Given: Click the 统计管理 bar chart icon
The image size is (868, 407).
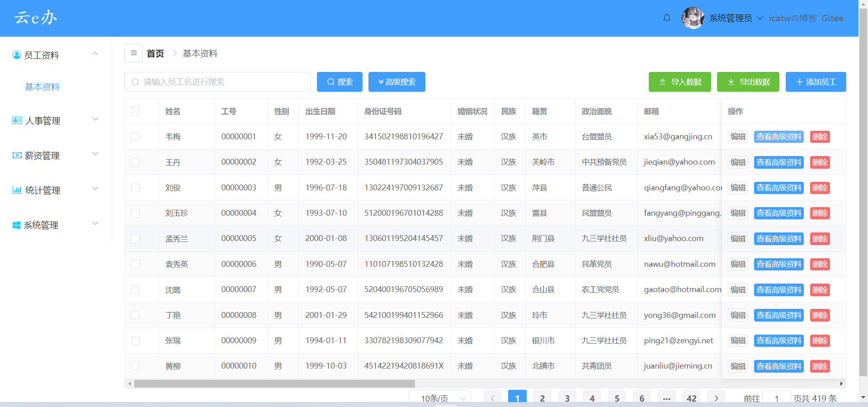Looking at the screenshot, I should [x=17, y=190].
